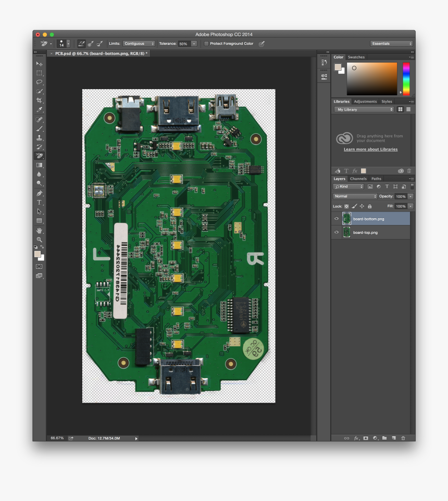Viewport: 448px width, 501px height.
Task: Switch to the Channels tab
Action: 358,179
